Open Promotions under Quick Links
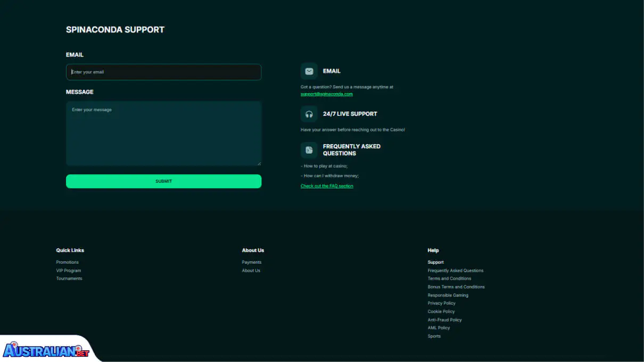Viewport: 644px width, 362px height. pyautogui.click(x=67, y=262)
